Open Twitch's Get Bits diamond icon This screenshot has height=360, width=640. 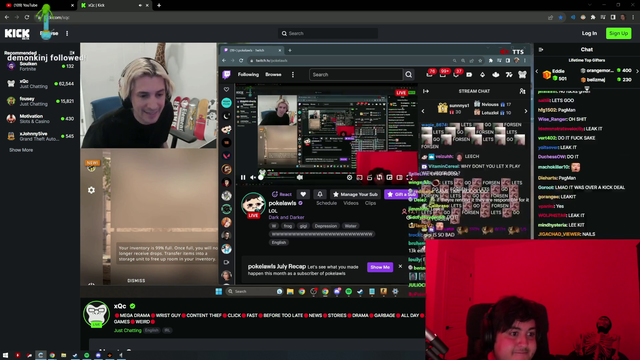click(x=482, y=74)
